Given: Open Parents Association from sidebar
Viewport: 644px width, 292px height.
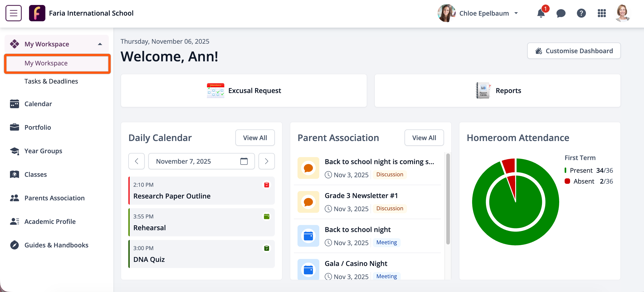Looking at the screenshot, I should click(54, 198).
